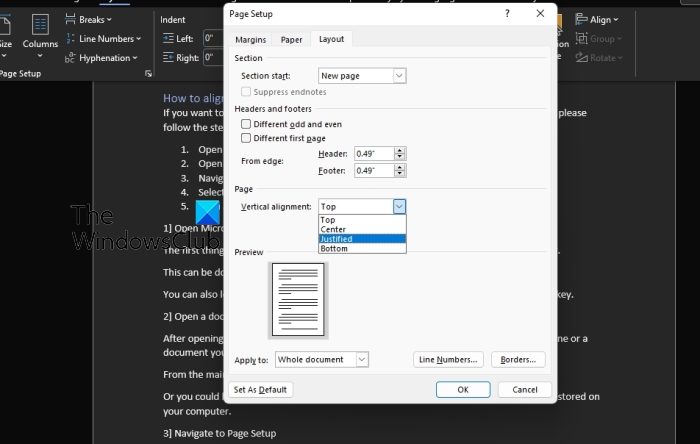The height and width of the screenshot is (444, 700).
Task: Click the Cancel button
Action: [x=525, y=390]
